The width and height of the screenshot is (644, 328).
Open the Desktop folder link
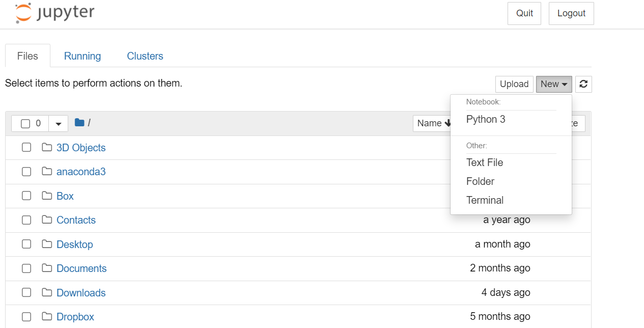tap(75, 244)
